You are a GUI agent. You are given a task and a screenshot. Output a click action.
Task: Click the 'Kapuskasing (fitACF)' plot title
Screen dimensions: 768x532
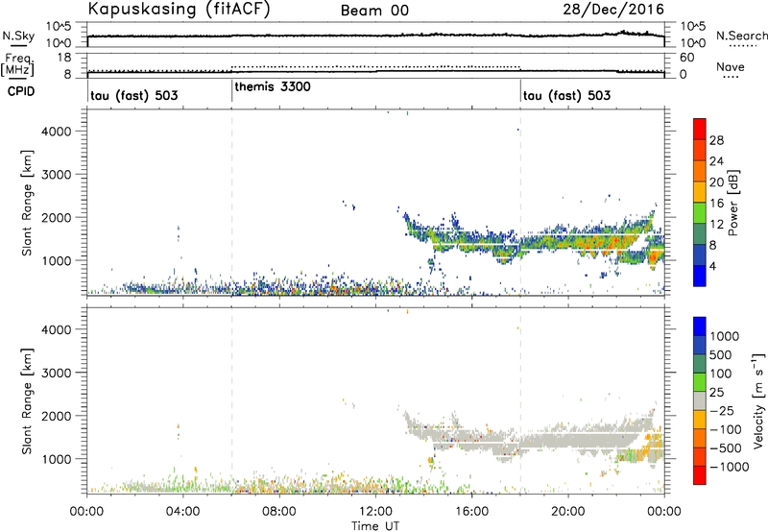(x=180, y=9)
